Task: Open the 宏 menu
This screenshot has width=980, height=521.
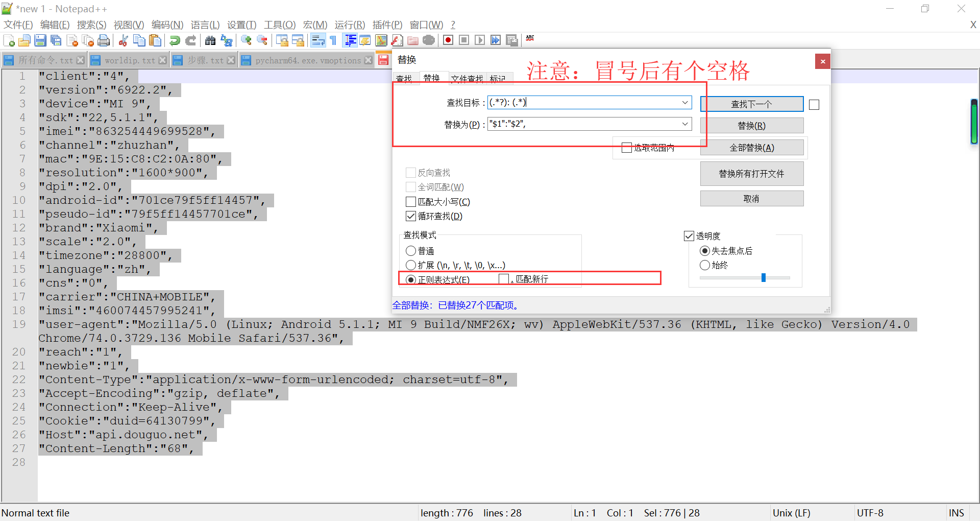Action: click(315, 25)
